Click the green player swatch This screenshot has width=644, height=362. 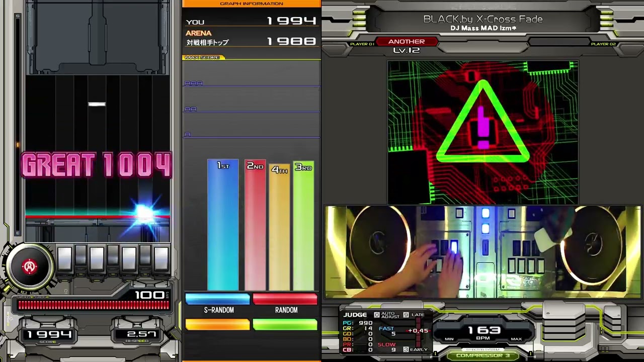(285, 325)
